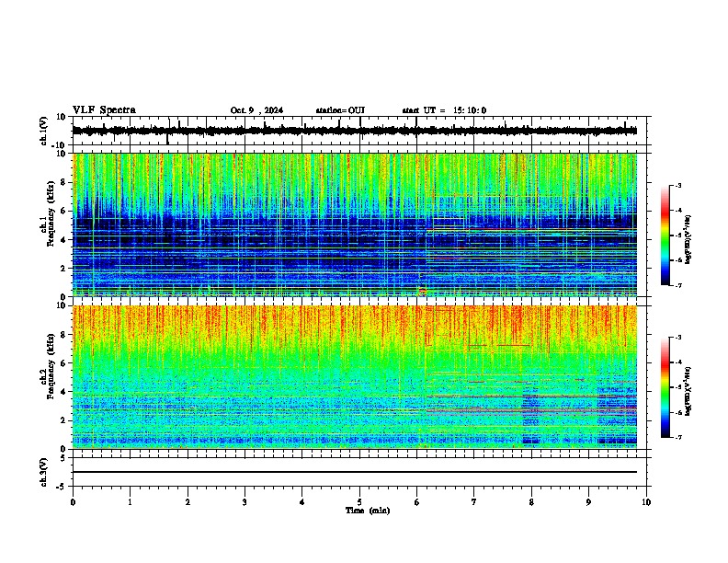Click the "Time (min)" x-axis label
728x563 pixels.
click(x=368, y=511)
